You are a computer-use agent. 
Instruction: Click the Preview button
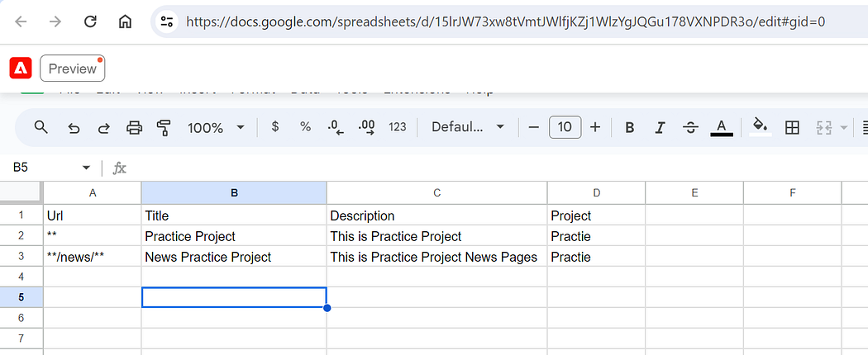(73, 69)
